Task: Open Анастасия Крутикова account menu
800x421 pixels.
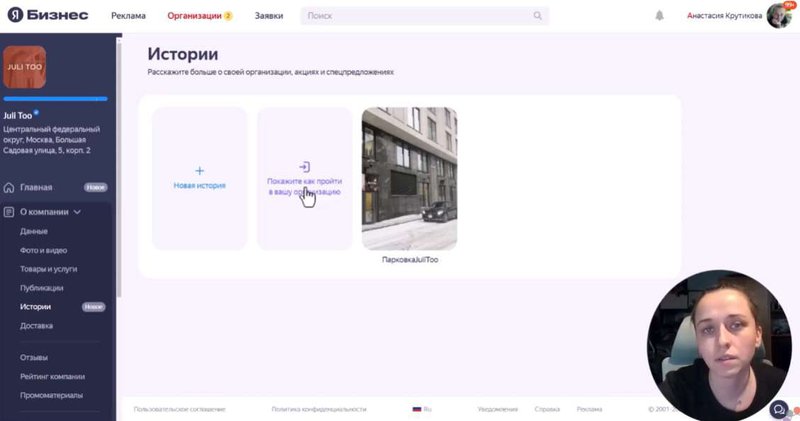Action: [x=723, y=16]
